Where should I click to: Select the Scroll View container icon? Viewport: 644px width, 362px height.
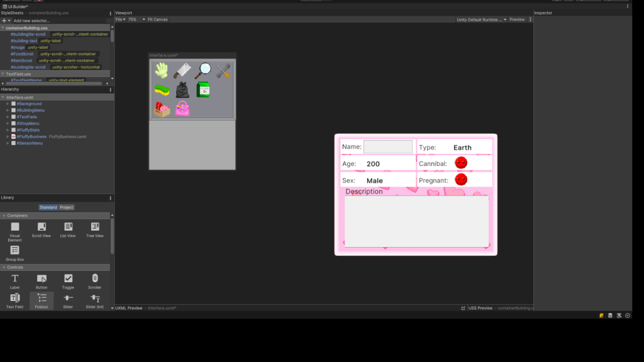pyautogui.click(x=41, y=228)
